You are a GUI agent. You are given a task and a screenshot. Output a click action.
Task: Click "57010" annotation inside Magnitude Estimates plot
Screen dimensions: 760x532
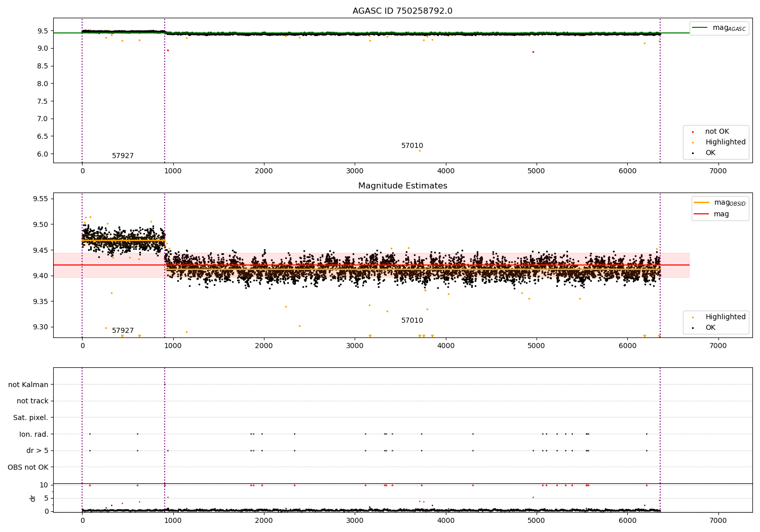point(412,321)
